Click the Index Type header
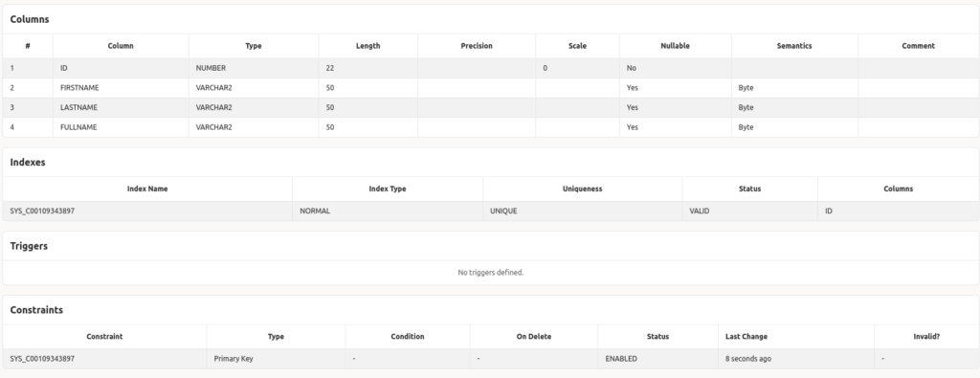Viewport: 980px width, 378px height. point(388,189)
